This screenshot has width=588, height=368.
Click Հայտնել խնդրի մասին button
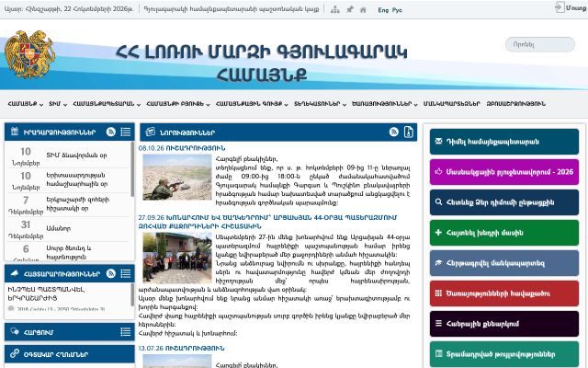pyautogui.click(x=504, y=233)
